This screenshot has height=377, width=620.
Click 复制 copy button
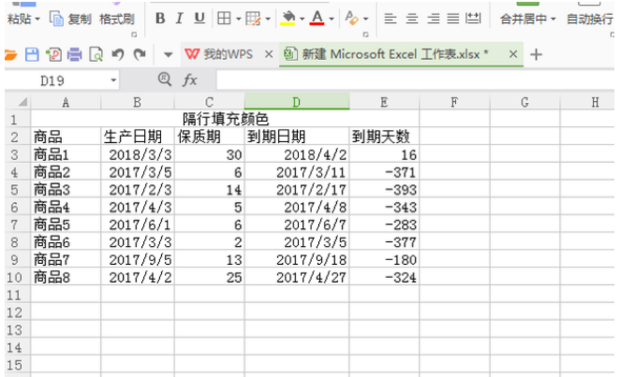point(70,19)
